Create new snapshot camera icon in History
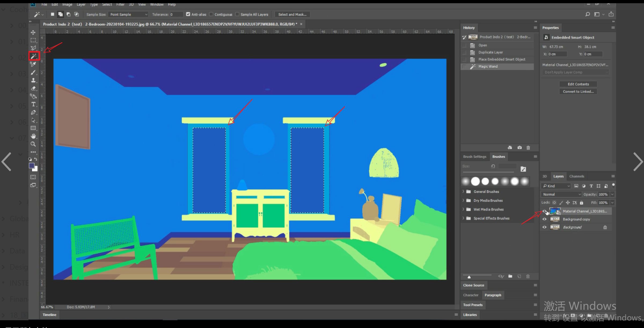Screen dimensions: 644x328 tap(519, 148)
